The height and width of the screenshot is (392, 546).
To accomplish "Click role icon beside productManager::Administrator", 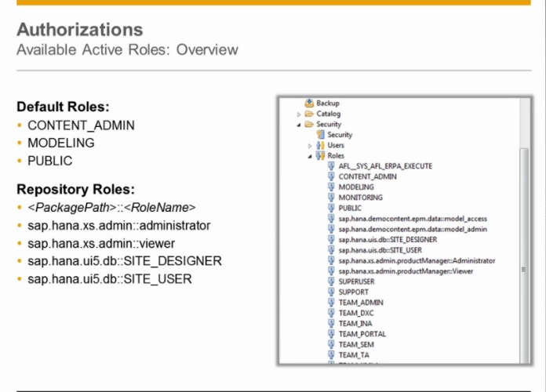I will (332, 260).
